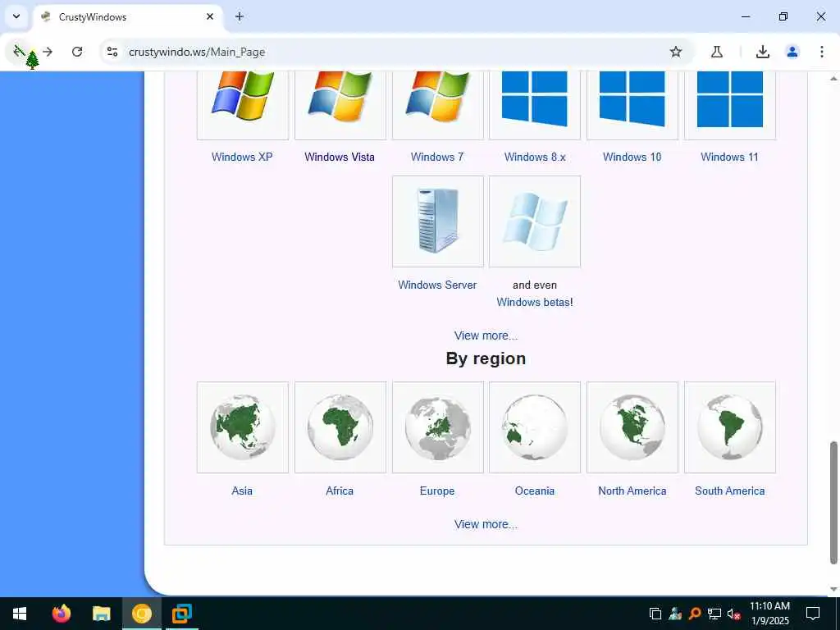Open a new browser tab
The image size is (840, 630).
(x=240, y=16)
